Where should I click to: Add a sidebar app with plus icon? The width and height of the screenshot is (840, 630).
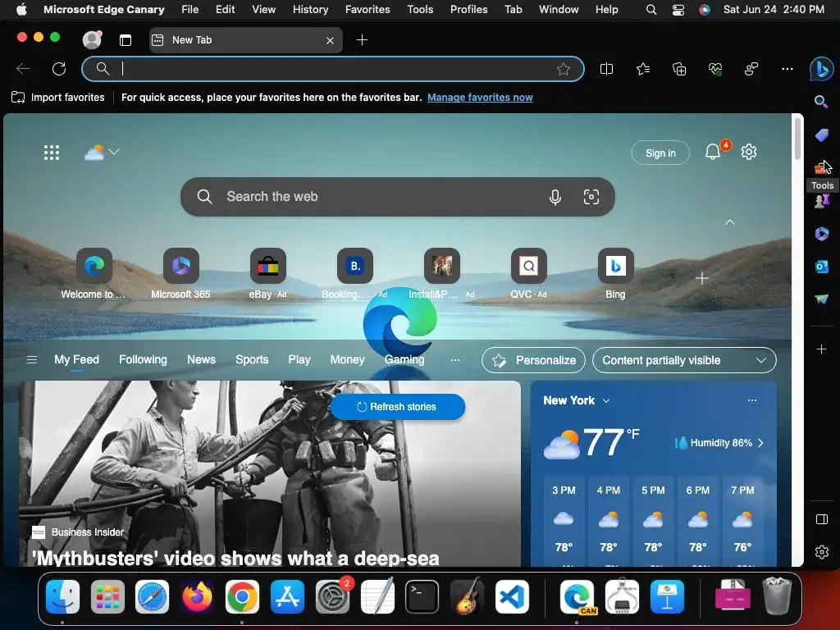pyautogui.click(x=821, y=349)
